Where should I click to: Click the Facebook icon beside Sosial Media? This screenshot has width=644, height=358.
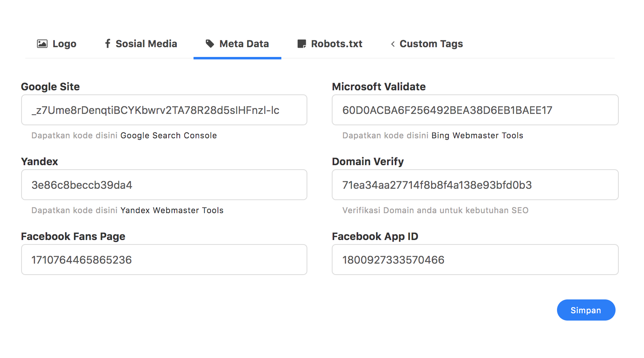[x=107, y=44]
